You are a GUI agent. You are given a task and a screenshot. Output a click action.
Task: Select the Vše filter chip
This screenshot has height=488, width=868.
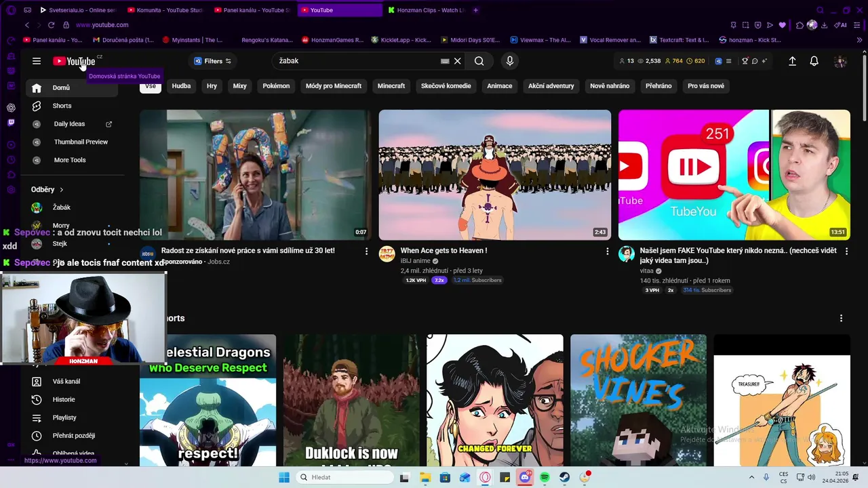pos(151,86)
